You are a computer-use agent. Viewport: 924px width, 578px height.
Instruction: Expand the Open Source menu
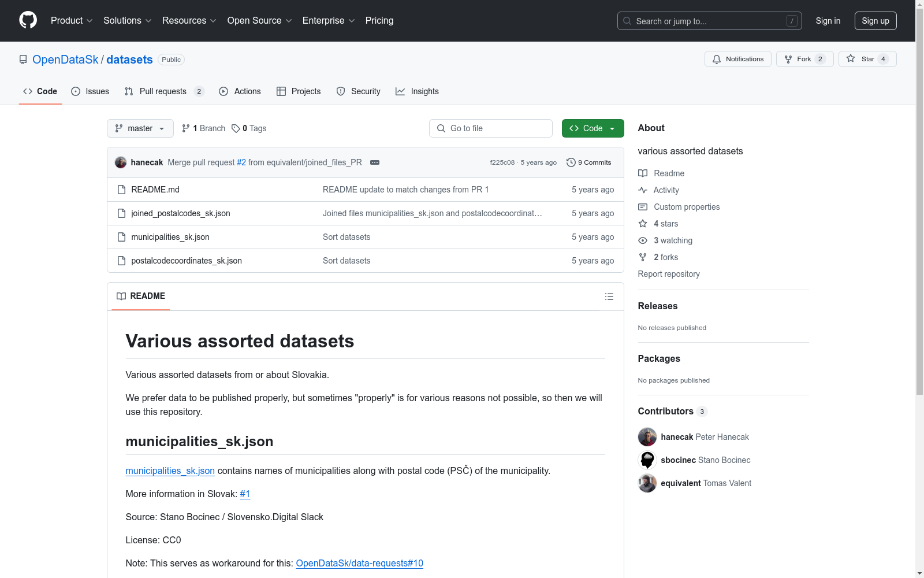[x=260, y=21]
